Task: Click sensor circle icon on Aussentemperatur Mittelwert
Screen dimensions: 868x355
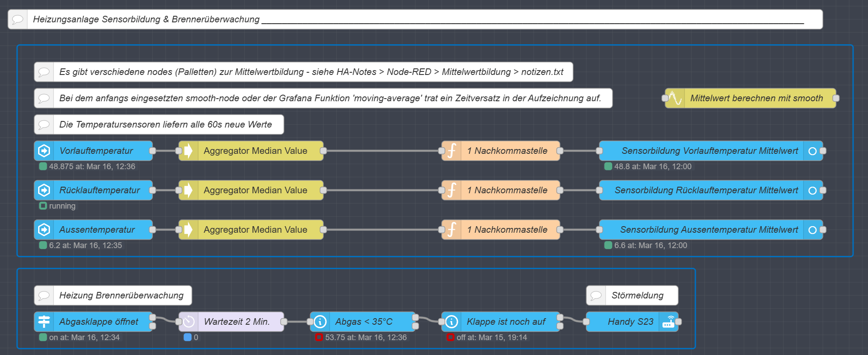Action: click(812, 230)
